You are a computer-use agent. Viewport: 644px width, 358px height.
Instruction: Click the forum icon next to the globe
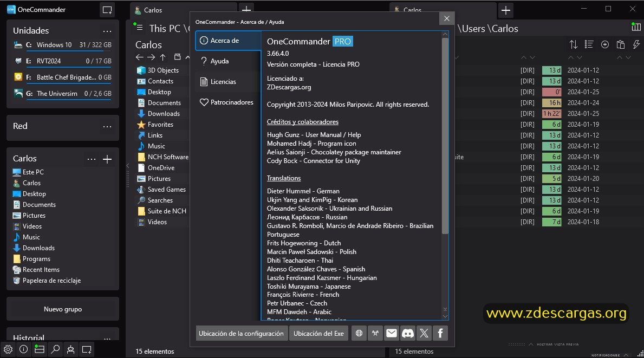coord(375,334)
